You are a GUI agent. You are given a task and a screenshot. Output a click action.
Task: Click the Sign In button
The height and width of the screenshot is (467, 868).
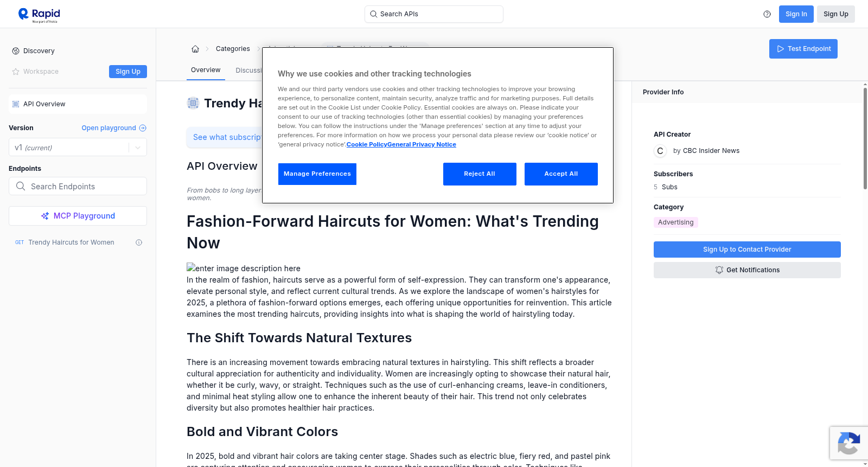[x=796, y=14]
